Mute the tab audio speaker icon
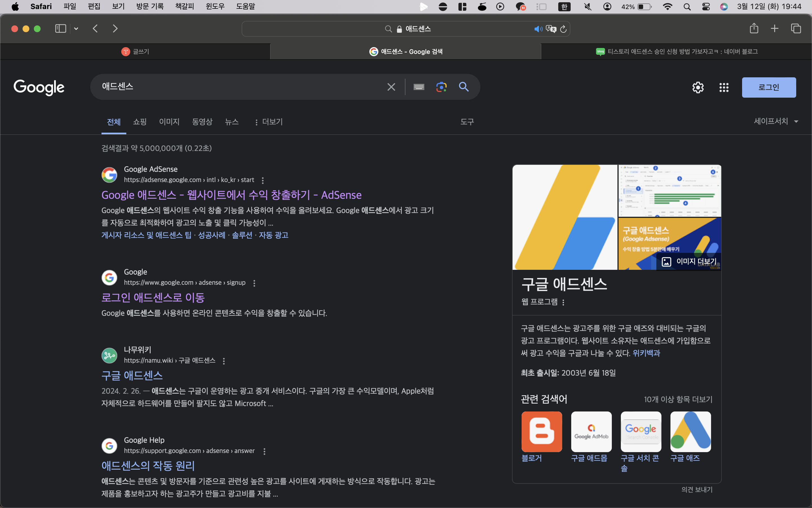This screenshot has height=508, width=812. tap(538, 29)
